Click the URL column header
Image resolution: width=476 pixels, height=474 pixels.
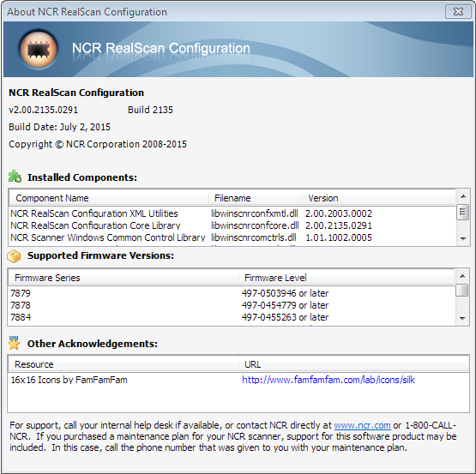click(353, 364)
